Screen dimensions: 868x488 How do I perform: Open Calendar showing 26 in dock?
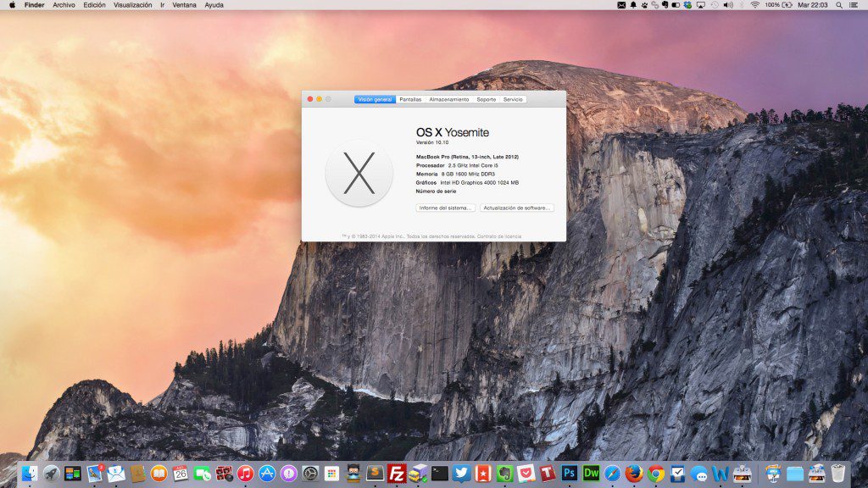point(181,474)
